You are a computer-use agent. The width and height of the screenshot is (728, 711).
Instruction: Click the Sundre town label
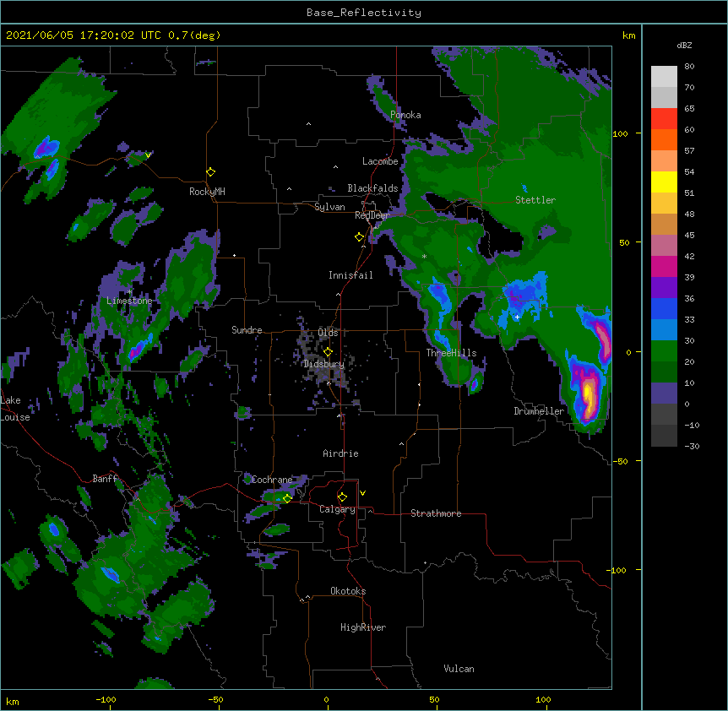pyautogui.click(x=247, y=330)
